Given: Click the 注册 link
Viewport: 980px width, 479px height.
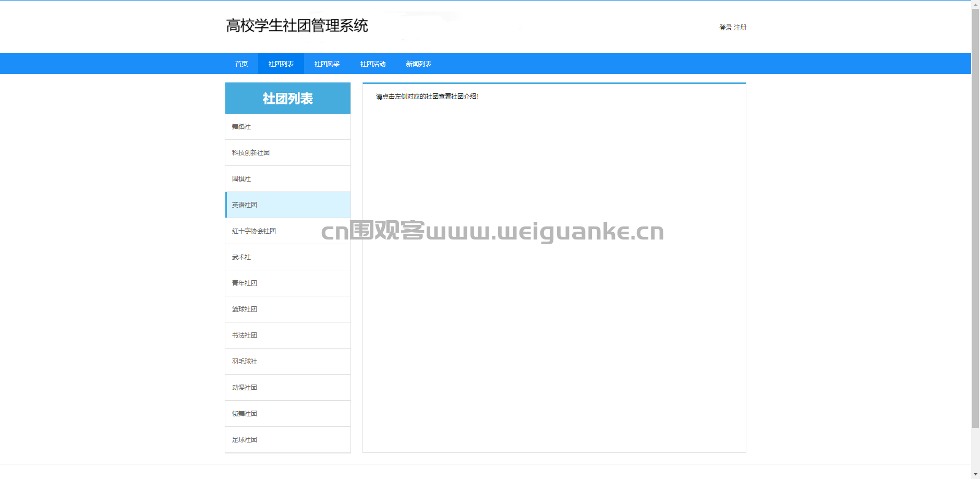Looking at the screenshot, I should coord(740,28).
